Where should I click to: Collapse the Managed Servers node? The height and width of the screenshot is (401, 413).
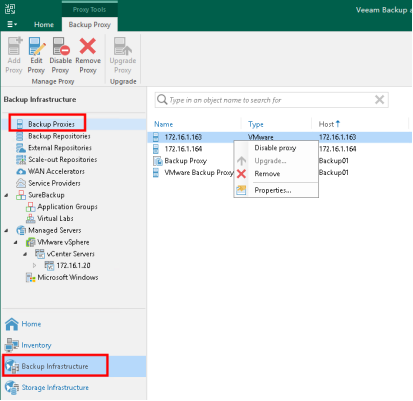point(6,230)
